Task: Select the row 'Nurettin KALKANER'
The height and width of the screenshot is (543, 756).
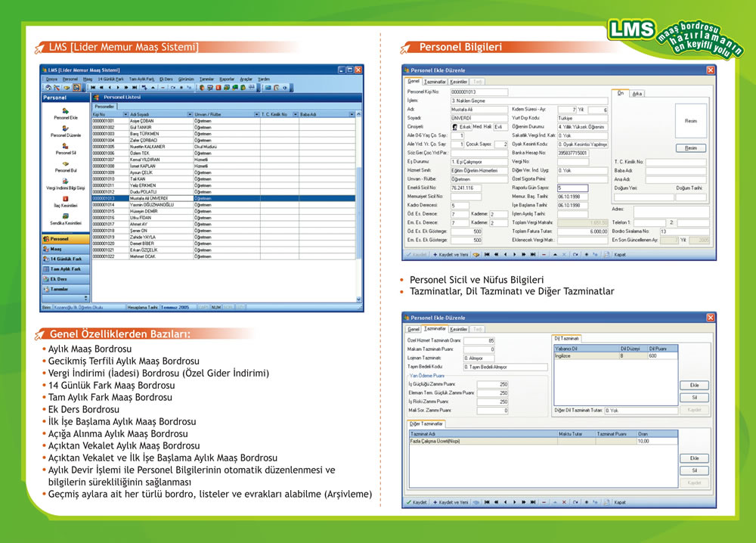Action: pos(223,147)
